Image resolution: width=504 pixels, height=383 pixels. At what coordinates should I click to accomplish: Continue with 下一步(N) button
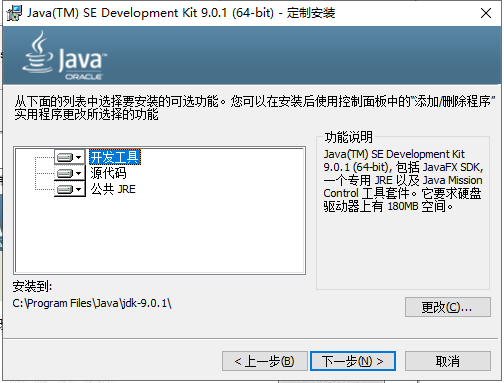click(x=353, y=361)
